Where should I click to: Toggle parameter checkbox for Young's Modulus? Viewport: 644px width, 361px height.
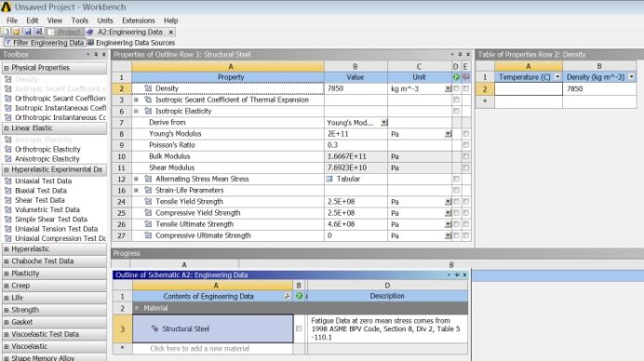click(x=465, y=134)
